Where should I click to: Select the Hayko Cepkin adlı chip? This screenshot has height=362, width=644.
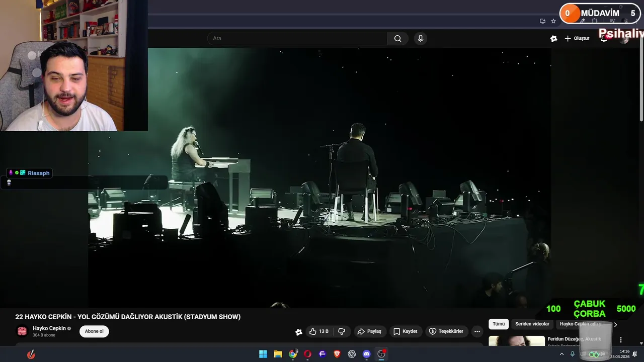coord(581,324)
